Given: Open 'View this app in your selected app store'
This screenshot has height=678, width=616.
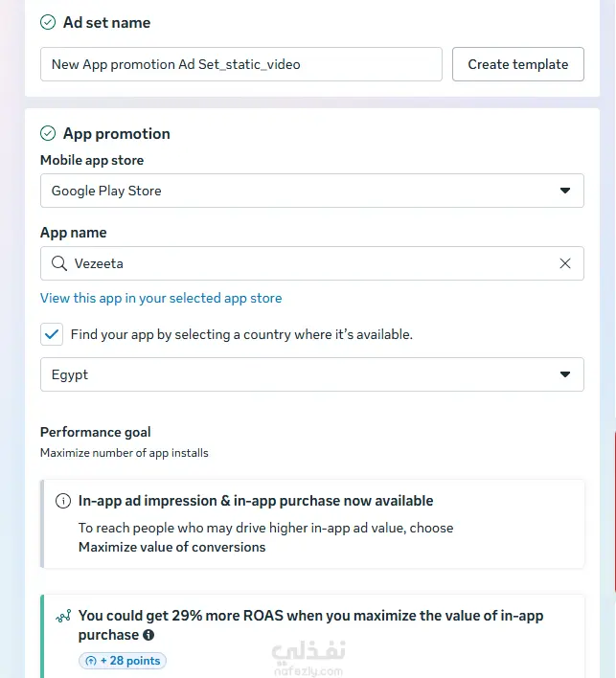Looking at the screenshot, I should click(161, 298).
